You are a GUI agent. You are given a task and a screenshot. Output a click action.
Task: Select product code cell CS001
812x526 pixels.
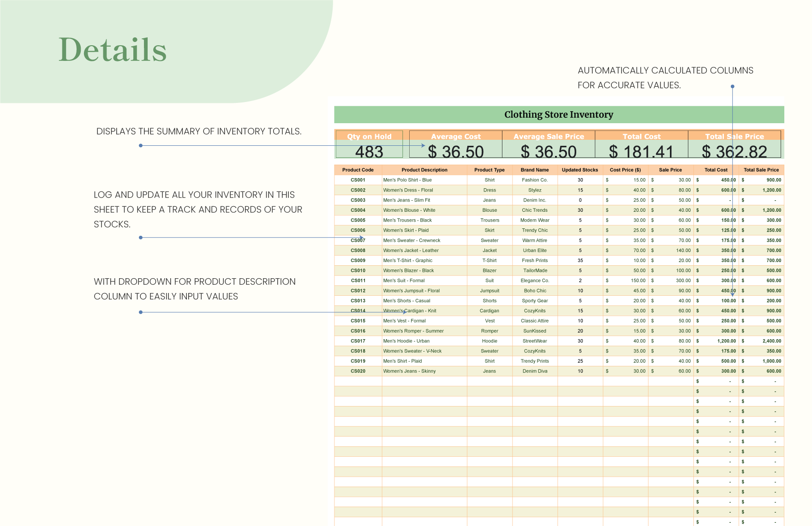click(358, 180)
